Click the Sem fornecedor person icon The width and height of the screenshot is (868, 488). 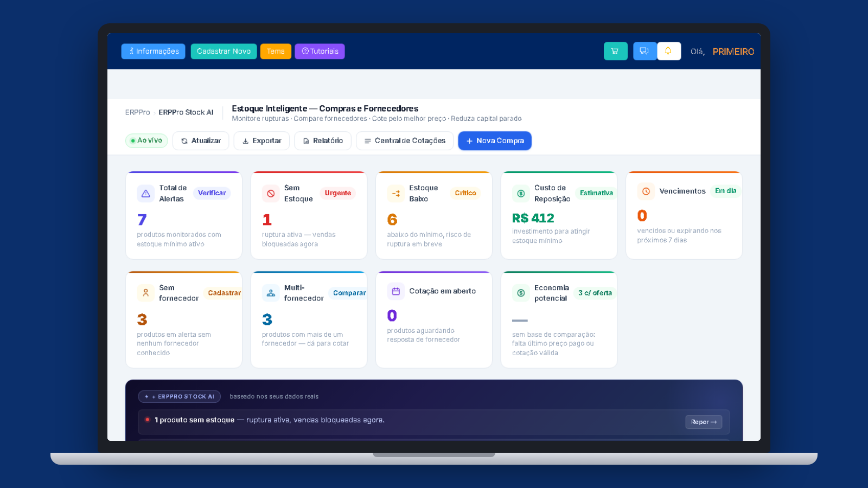146,293
